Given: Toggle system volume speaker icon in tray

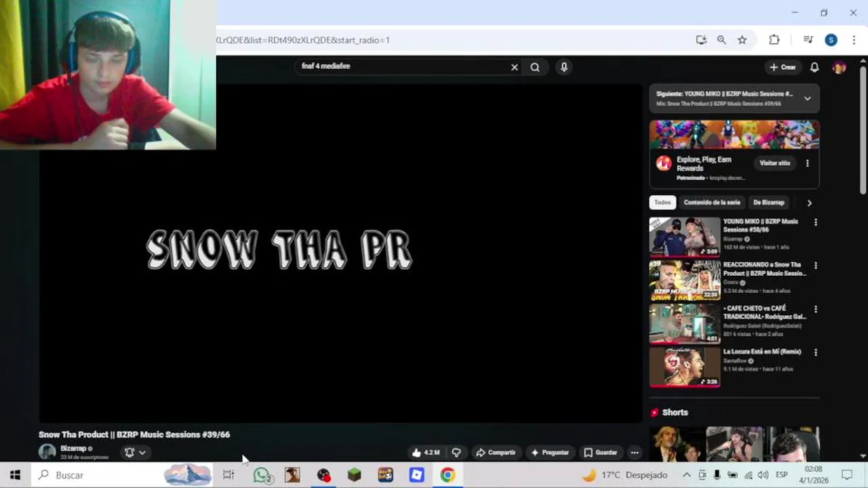Looking at the screenshot, I should coord(763,475).
